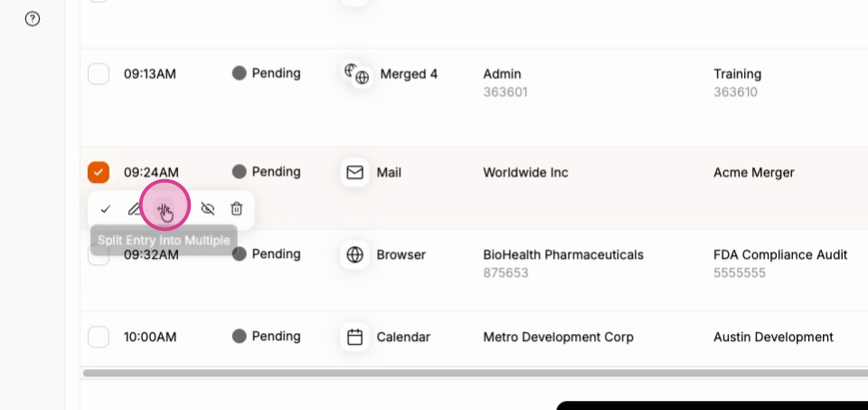Click the Acme Merger matter
The image size is (868, 410).
(753, 172)
